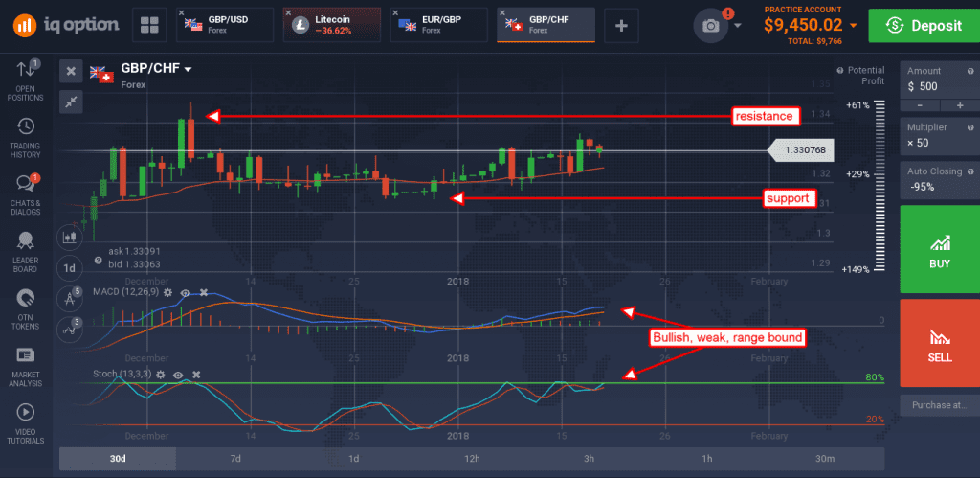Viewport: 980px width, 478px height.
Task: Click the Purchase at... button
Action: [x=940, y=405]
